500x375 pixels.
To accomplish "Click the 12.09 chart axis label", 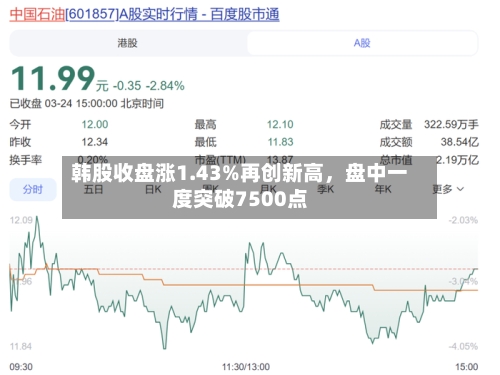I will tap(21, 220).
